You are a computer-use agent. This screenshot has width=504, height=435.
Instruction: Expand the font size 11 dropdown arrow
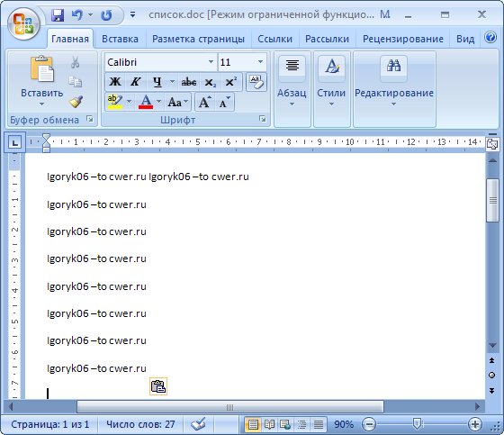point(260,62)
